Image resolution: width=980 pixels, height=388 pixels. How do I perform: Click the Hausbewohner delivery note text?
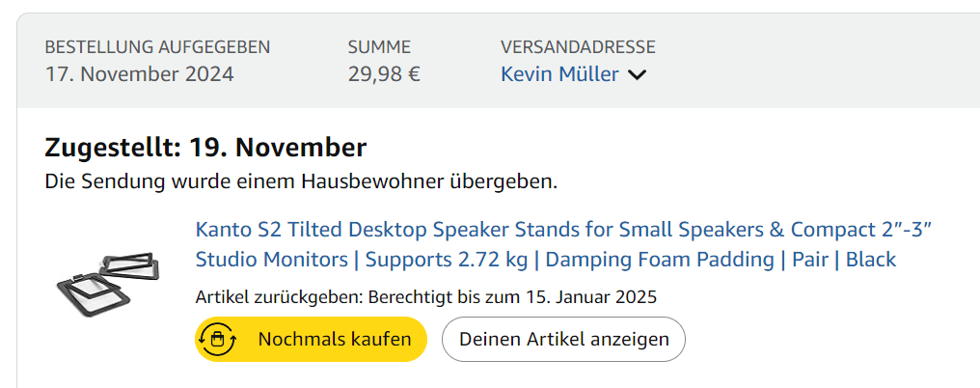(301, 180)
